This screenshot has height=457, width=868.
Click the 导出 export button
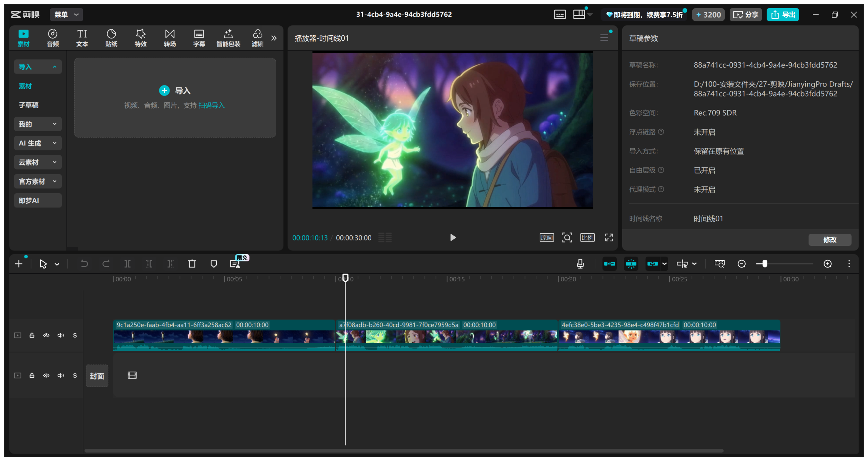click(783, 15)
